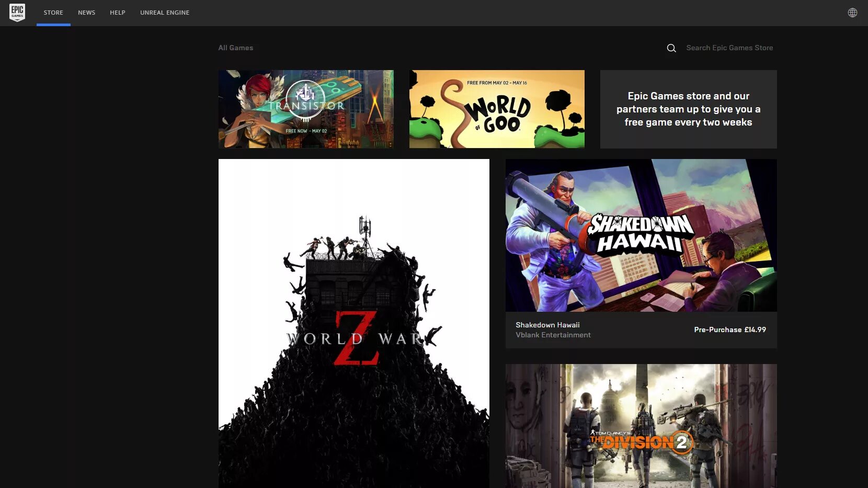The image size is (868, 488).
Task: Open the World of Goo banner
Action: (497, 109)
